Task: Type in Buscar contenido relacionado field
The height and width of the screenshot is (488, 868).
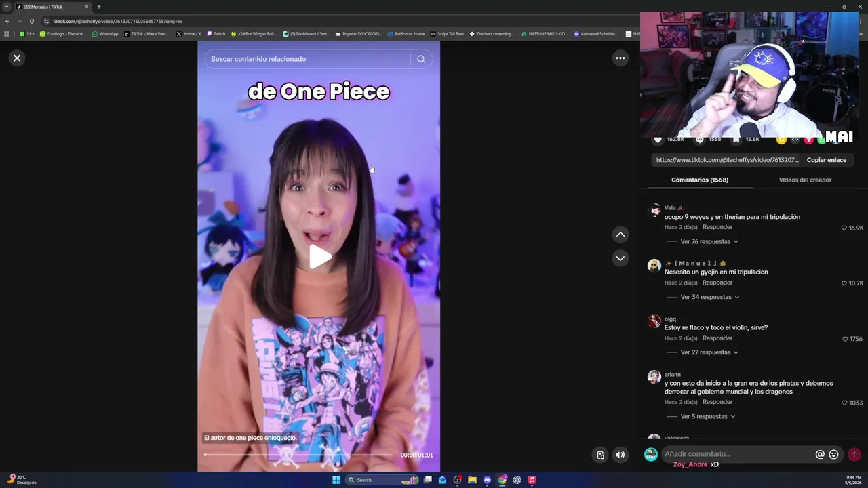Action: pyautogui.click(x=309, y=59)
